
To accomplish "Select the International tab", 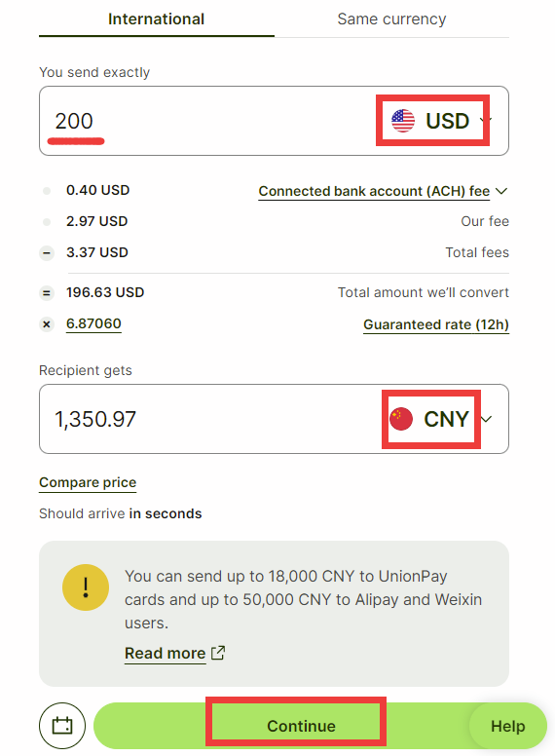I will coord(157,19).
